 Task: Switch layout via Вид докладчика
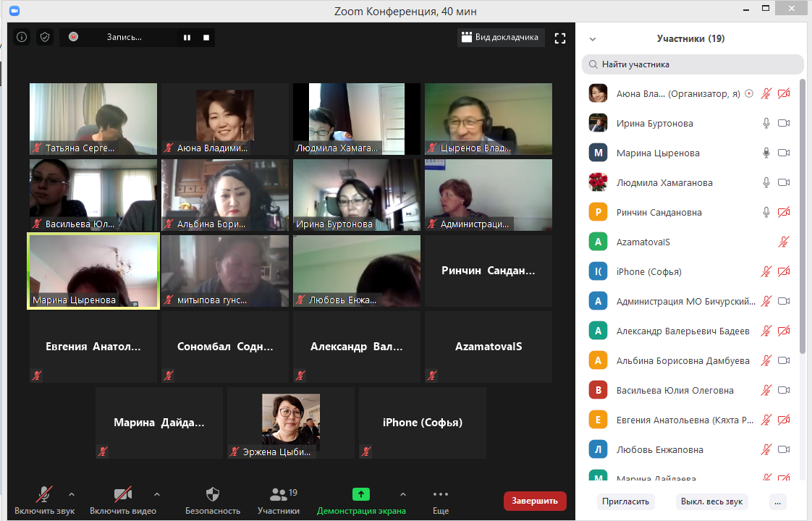[500, 38]
